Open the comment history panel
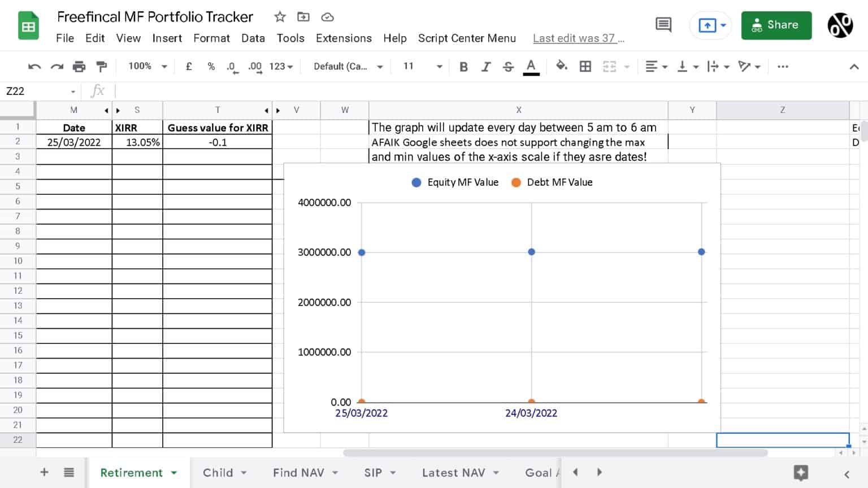The image size is (868, 488). [x=663, y=25]
